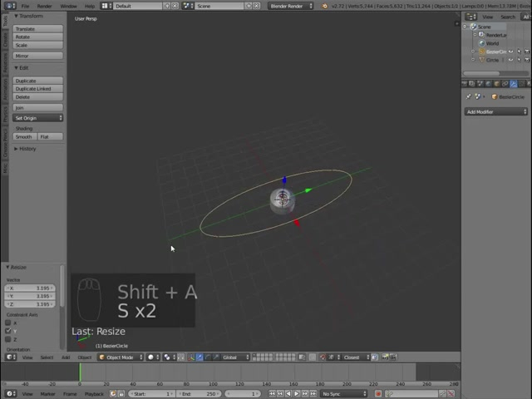Open the Set Origin dropdown
This screenshot has width=532, height=399.
click(37, 118)
